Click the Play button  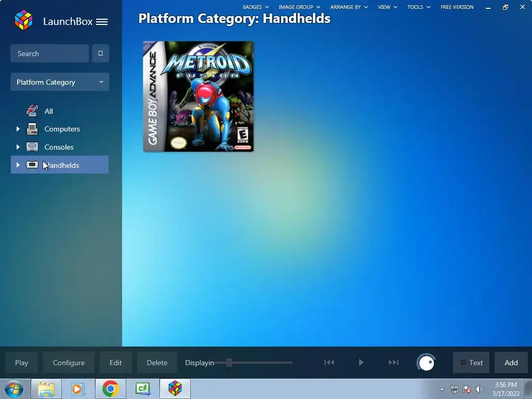[x=21, y=363]
